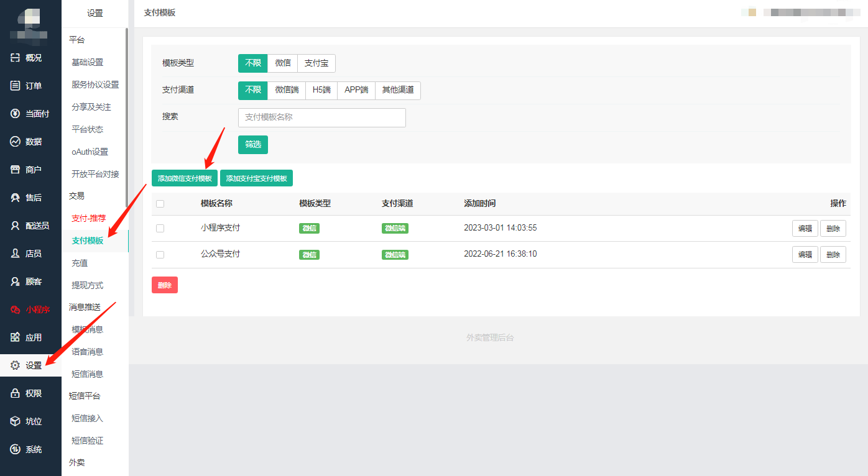Focus the 支付模板名称 search field
The width and height of the screenshot is (868, 476).
(322, 117)
